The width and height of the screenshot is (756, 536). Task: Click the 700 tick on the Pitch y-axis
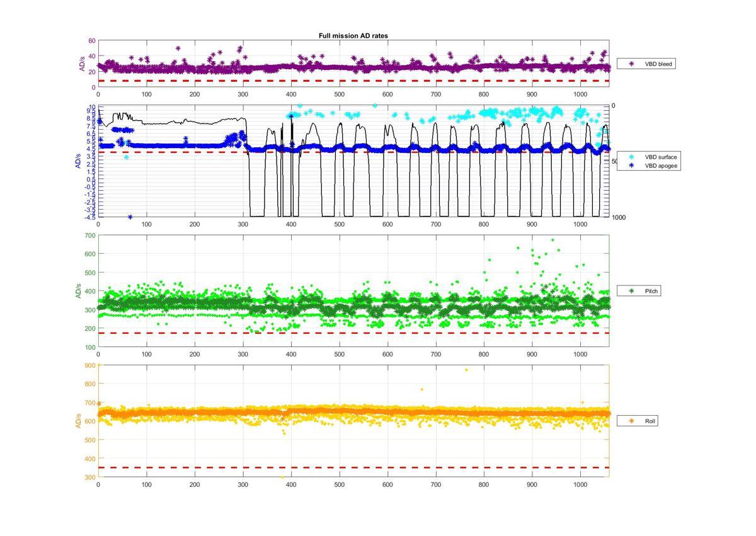click(89, 236)
